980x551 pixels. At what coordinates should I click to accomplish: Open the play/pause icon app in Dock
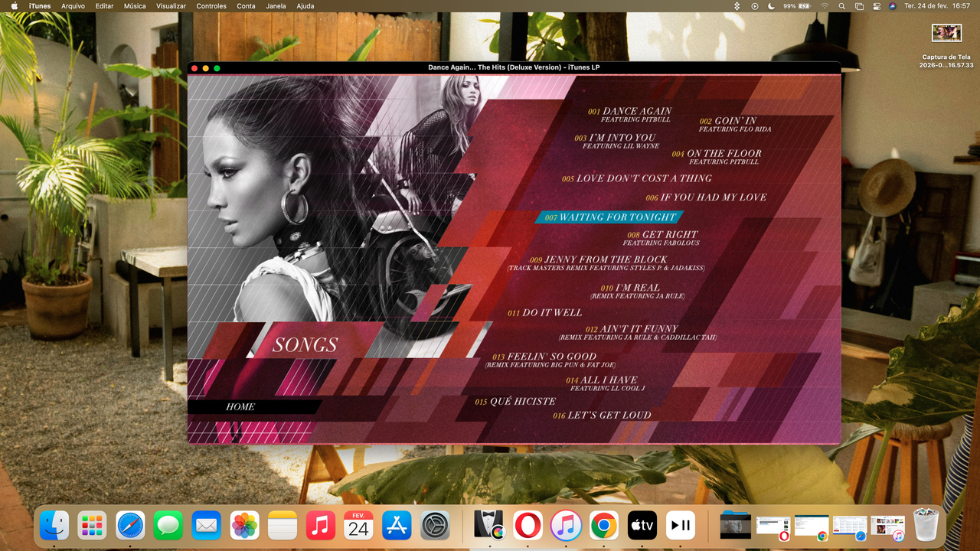pyautogui.click(x=681, y=526)
